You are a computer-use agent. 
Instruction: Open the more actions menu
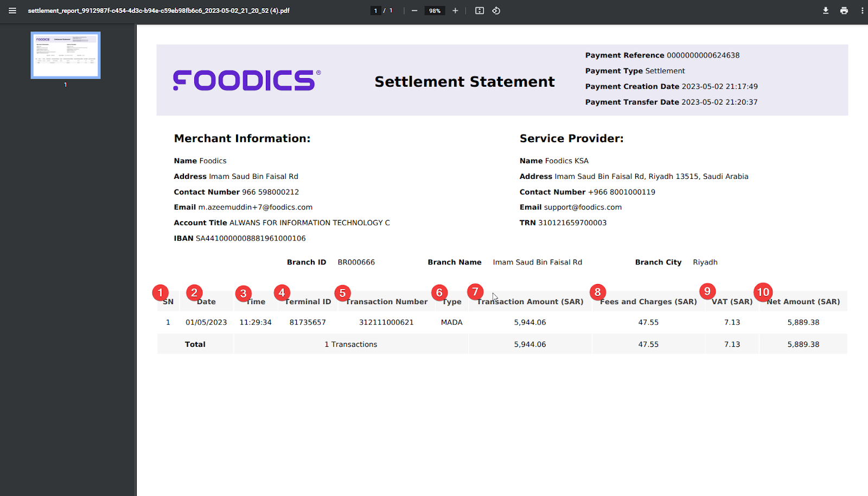coord(862,10)
